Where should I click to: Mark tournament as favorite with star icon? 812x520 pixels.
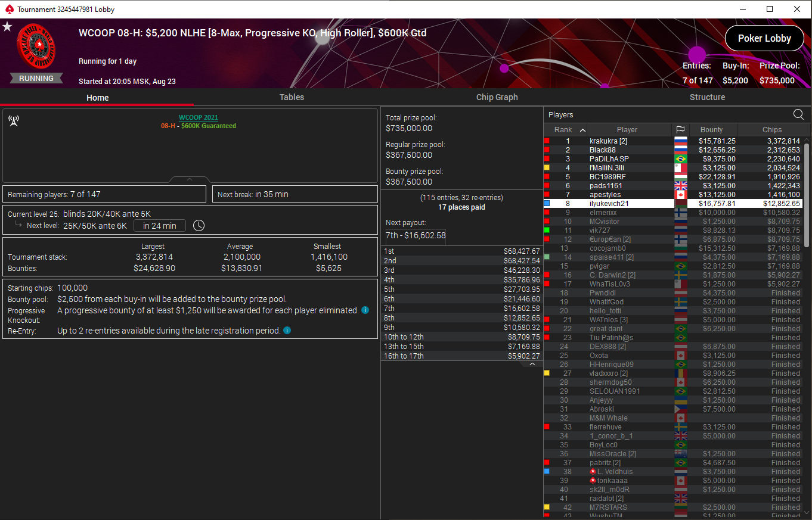pyautogui.click(x=7, y=27)
